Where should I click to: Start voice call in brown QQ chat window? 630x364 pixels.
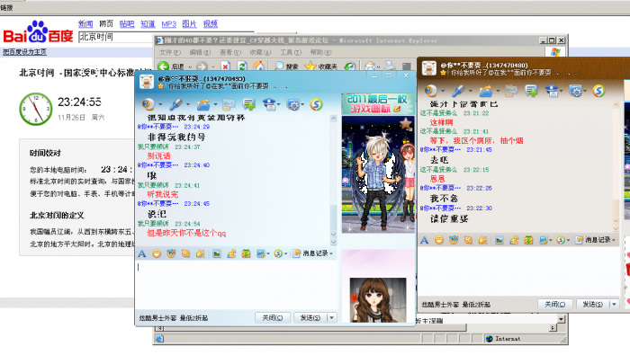tap(458, 91)
